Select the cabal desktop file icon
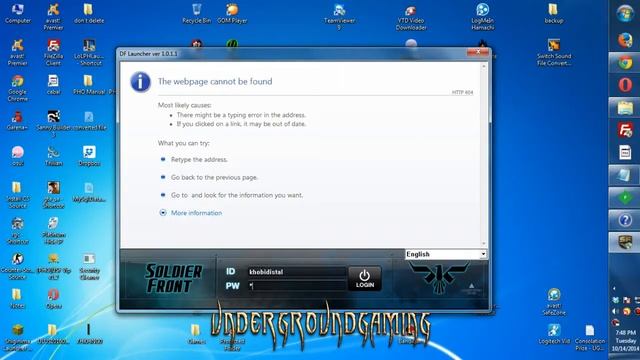Screen dimensions: 640x360 [x=53, y=84]
